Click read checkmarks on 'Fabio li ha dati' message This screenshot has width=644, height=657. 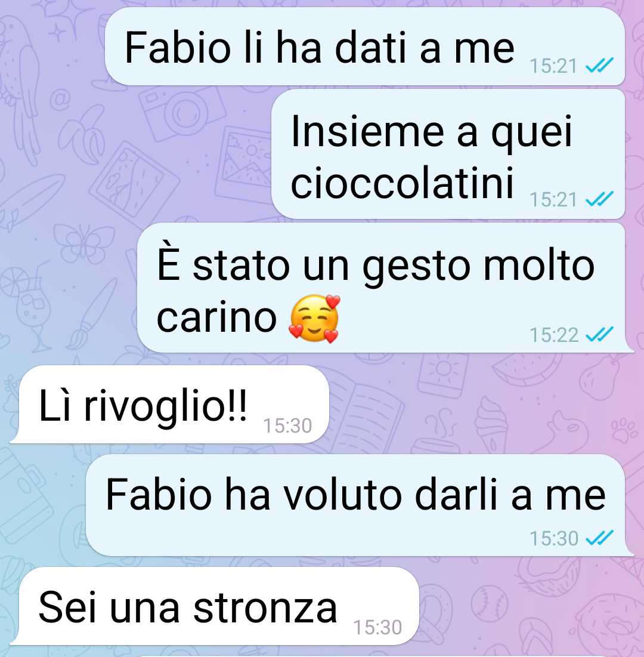pos(599,66)
